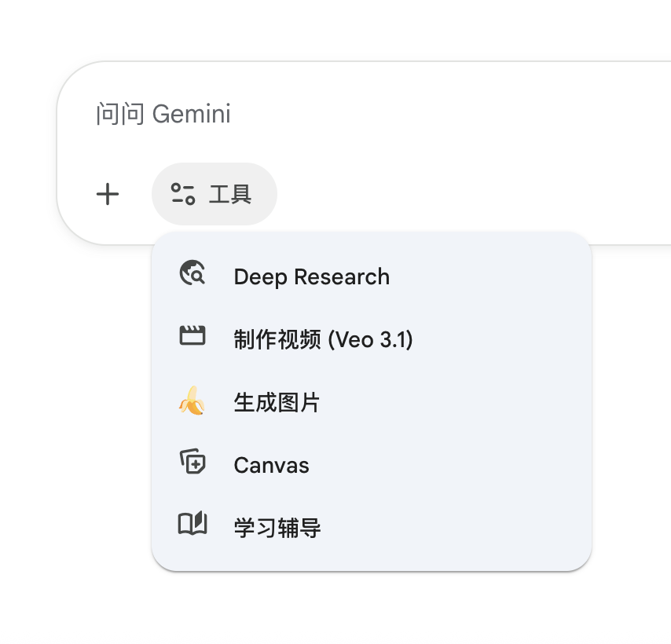
Task: Choose 制作视频 (Veo 3.1) option
Action: [x=323, y=339]
